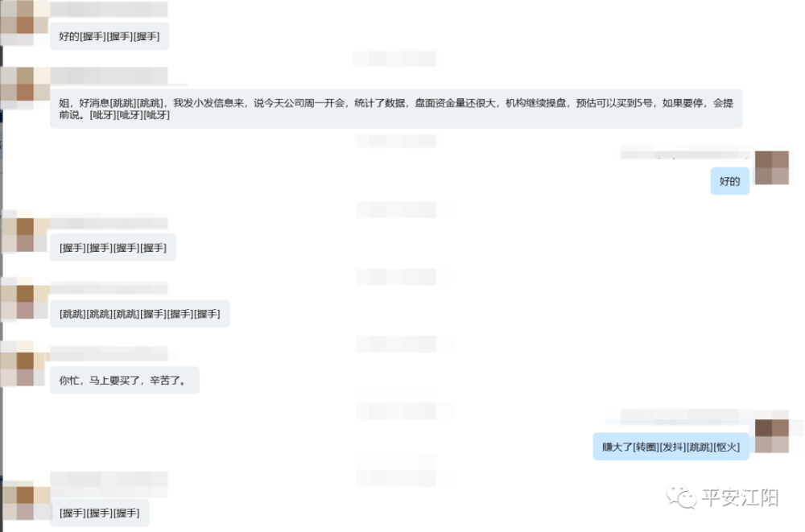The height and width of the screenshot is (532, 805).
Task: Open the right-side avatar beside 赚大了 message
Action: click(x=772, y=435)
